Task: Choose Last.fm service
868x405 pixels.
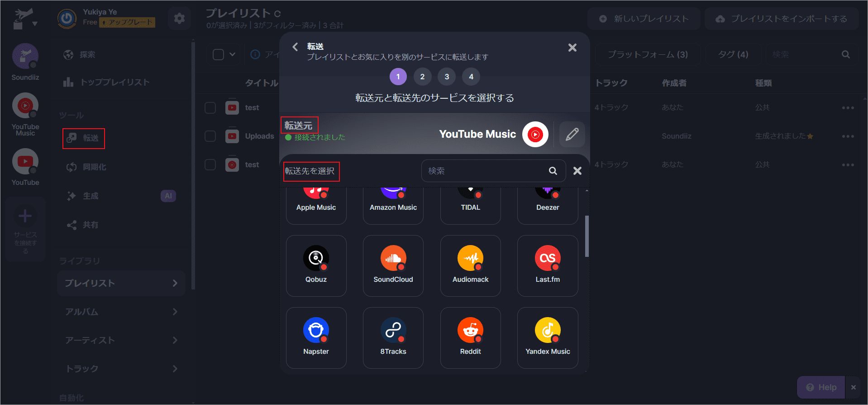Action: click(548, 266)
